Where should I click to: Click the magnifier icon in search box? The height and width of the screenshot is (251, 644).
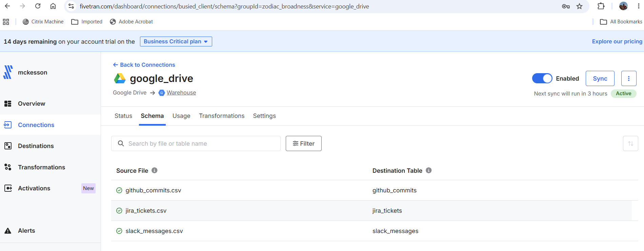pos(121,144)
